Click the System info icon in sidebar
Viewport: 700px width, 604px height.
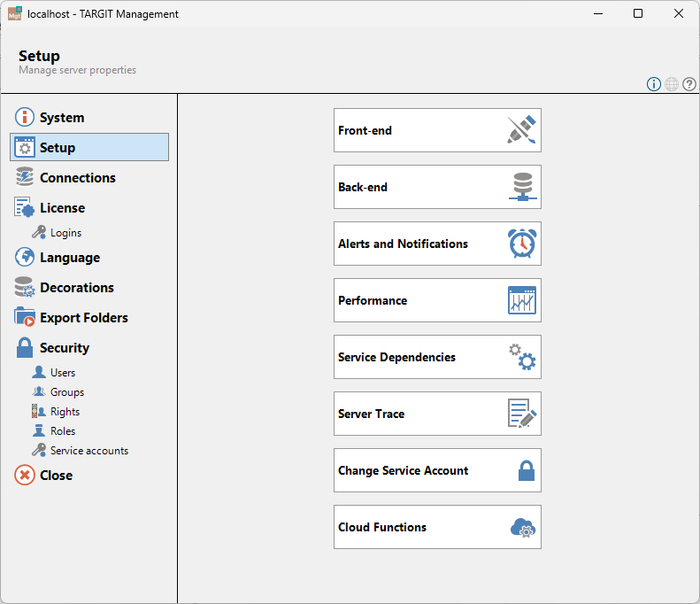[x=25, y=118]
